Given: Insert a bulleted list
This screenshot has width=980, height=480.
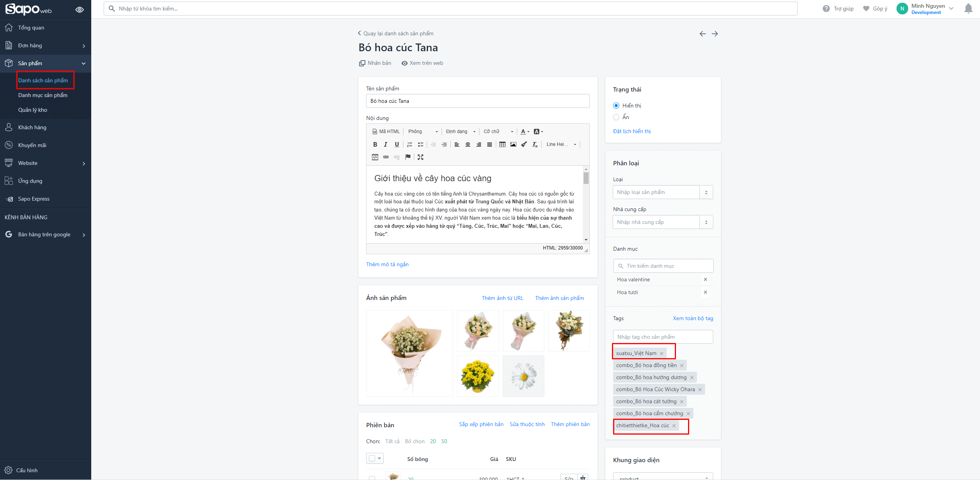Looking at the screenshot, I should 420,144.
